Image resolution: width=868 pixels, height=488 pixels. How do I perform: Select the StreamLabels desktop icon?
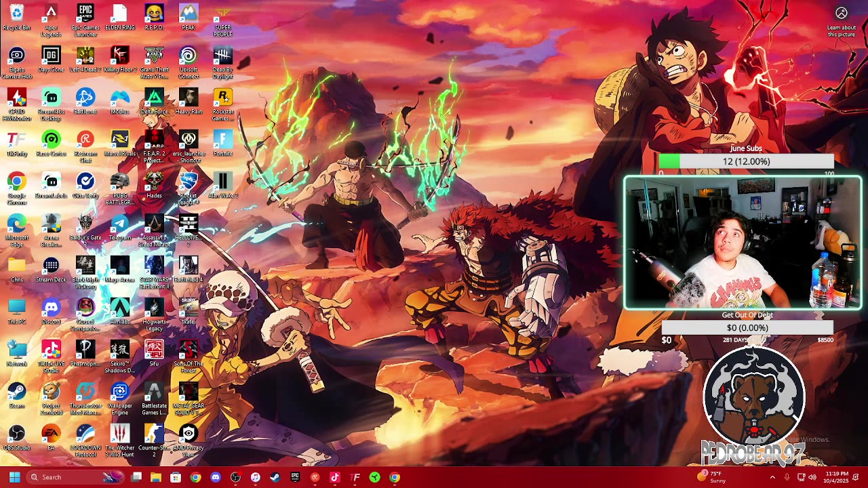[x=51, y=186]
